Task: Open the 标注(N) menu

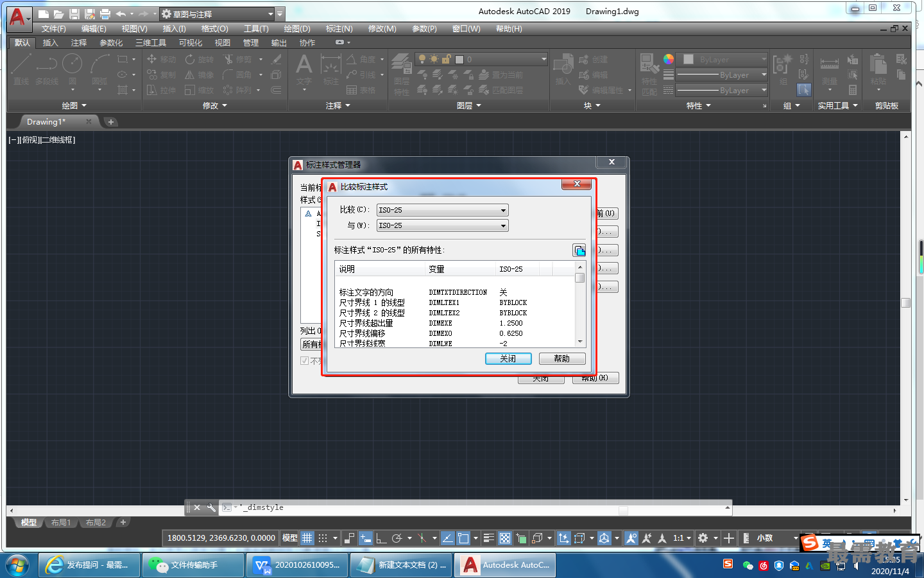Action: tap(339, 29)
